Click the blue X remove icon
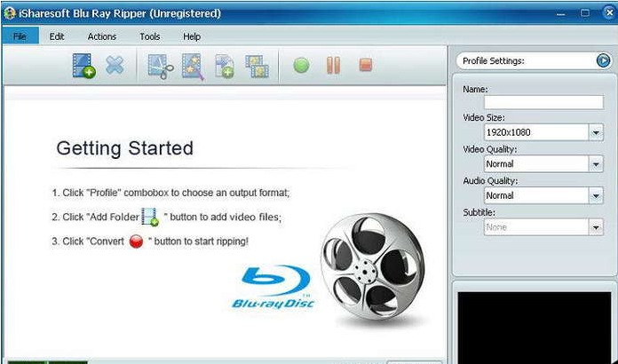Image resolution: width=618 pixels, height=364 pixels. (115, 66)
